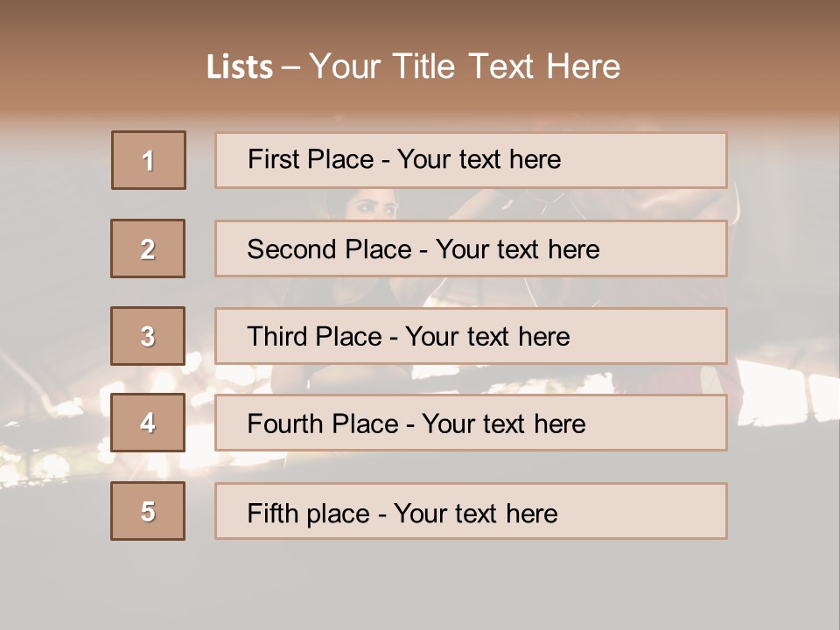840x630 pixels.
Task: Click the number 2 box
Action: tap(148, 248)
